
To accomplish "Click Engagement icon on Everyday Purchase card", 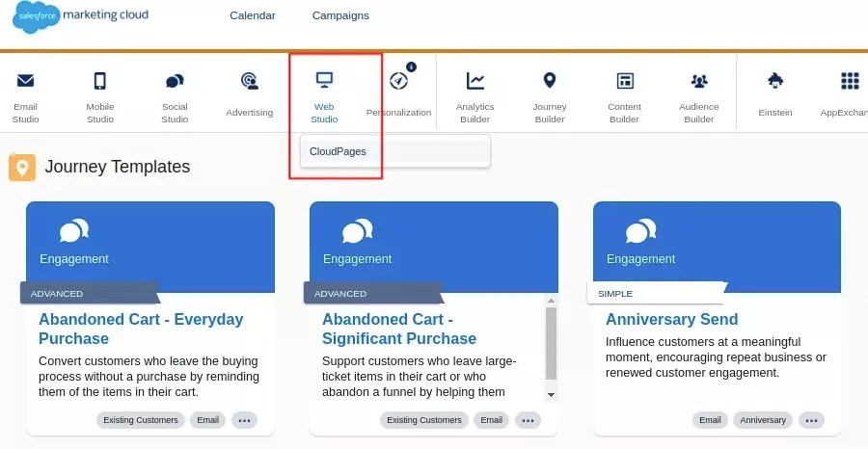I will click(74, 230).
